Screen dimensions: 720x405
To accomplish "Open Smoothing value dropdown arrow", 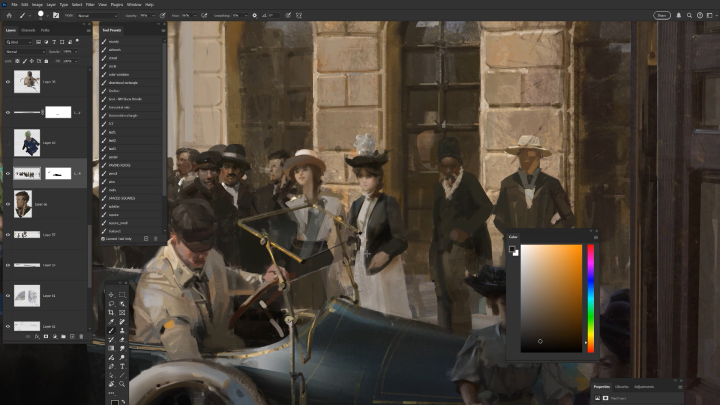I will pos(246,16).
